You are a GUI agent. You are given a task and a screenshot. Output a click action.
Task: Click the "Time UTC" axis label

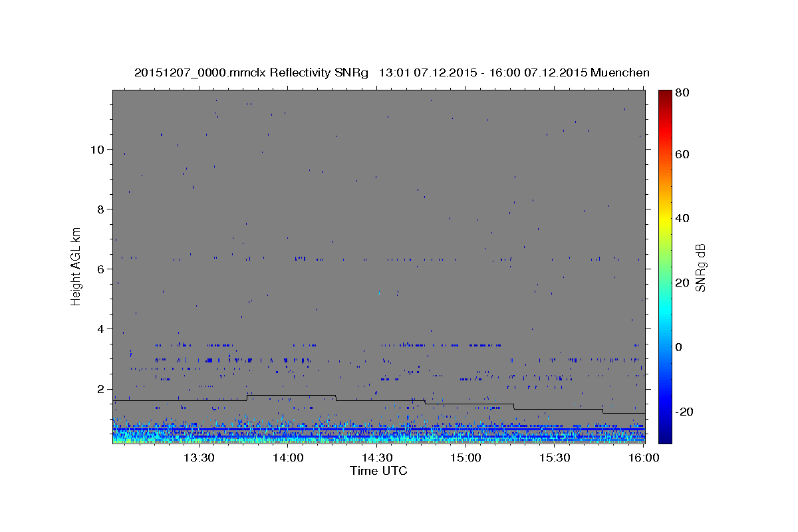pos(378,471)
